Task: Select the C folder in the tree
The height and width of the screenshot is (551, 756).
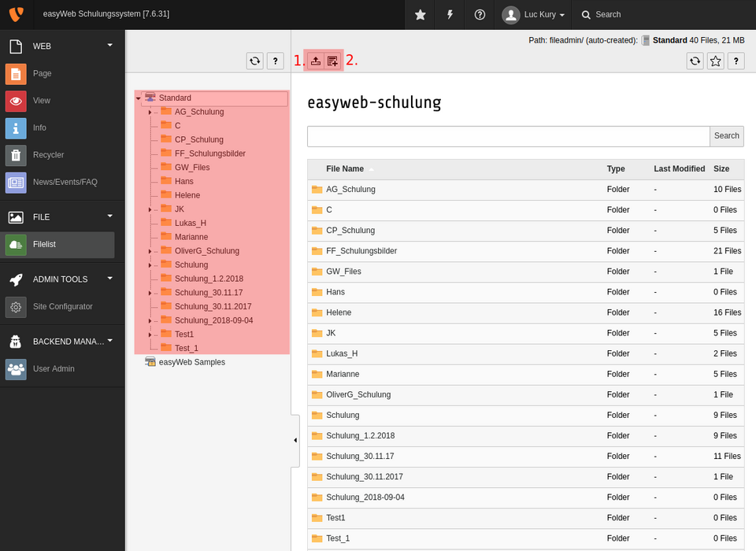Action: click(x=177, y=125)
